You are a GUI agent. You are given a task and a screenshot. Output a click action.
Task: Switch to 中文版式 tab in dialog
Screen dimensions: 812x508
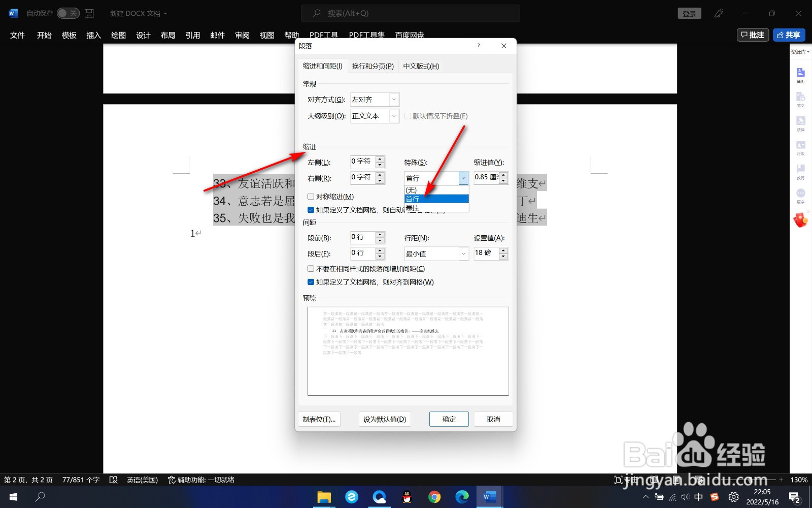[421, 66]
